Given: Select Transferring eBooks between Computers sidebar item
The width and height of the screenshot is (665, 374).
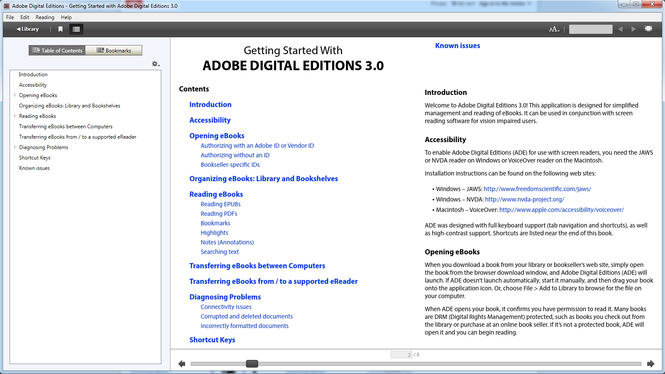Looking at the screenshot, I should point(66,127).
